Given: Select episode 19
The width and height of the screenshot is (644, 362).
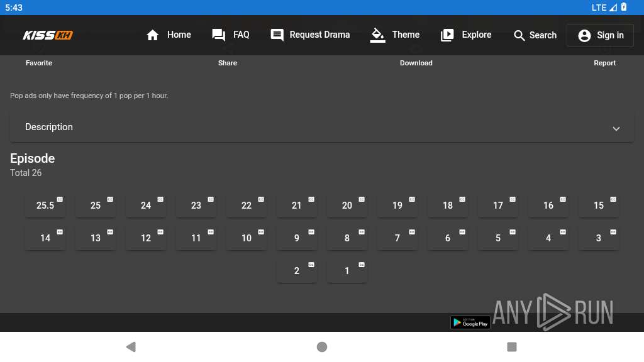Looking at the screenshot, I should (x=397, y=206).
